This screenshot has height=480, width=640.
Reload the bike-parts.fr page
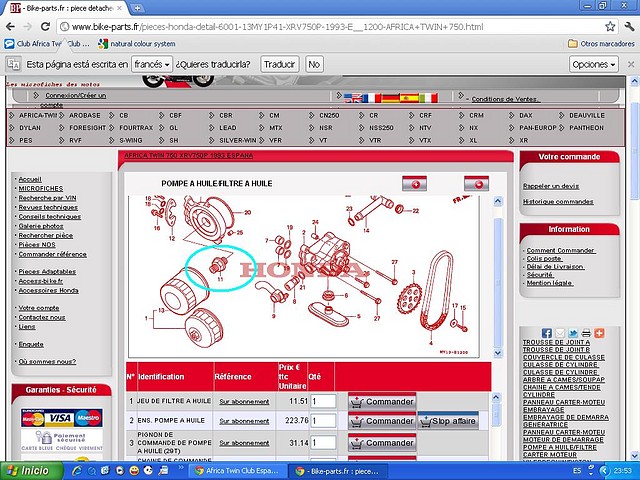click(45, 27)
